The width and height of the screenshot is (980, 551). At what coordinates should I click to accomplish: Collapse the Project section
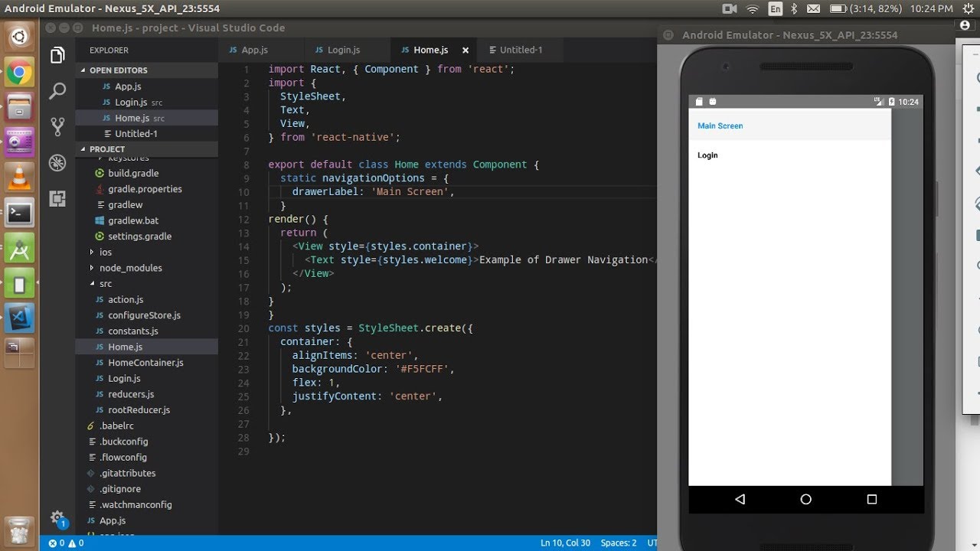(x=146, y=149)
